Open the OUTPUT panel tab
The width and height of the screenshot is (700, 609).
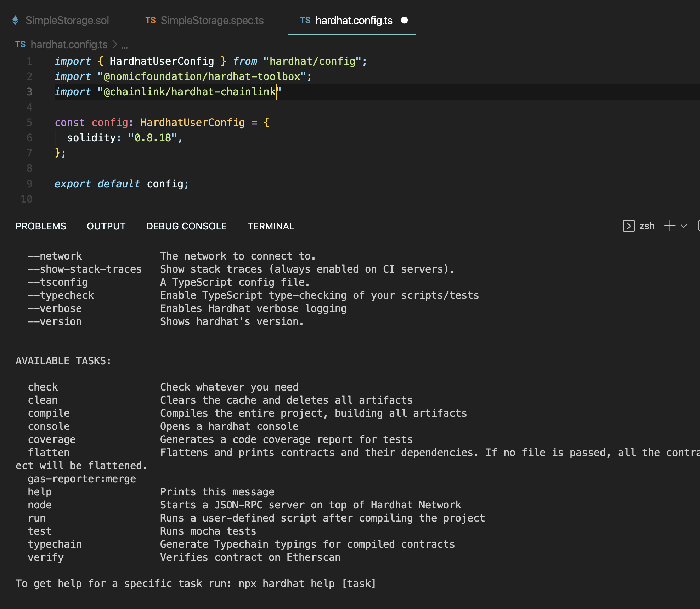(x=106, y=226)
